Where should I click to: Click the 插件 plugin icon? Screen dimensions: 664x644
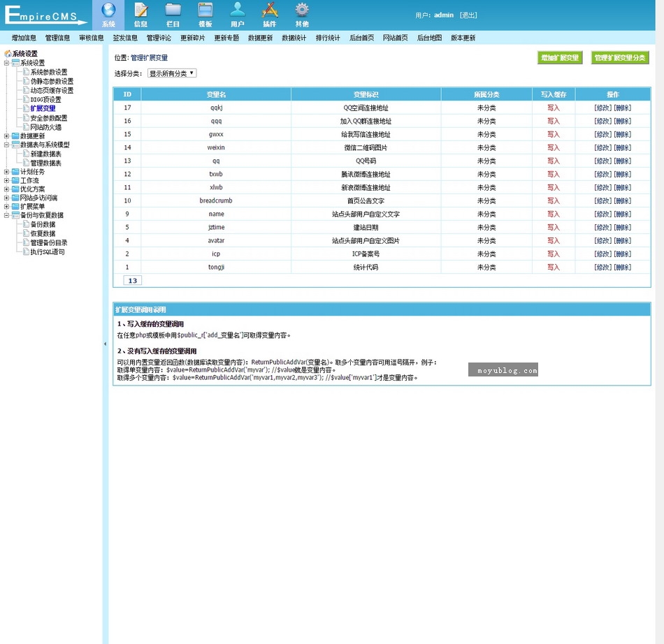pyautogui.click(x=270, y=10)
